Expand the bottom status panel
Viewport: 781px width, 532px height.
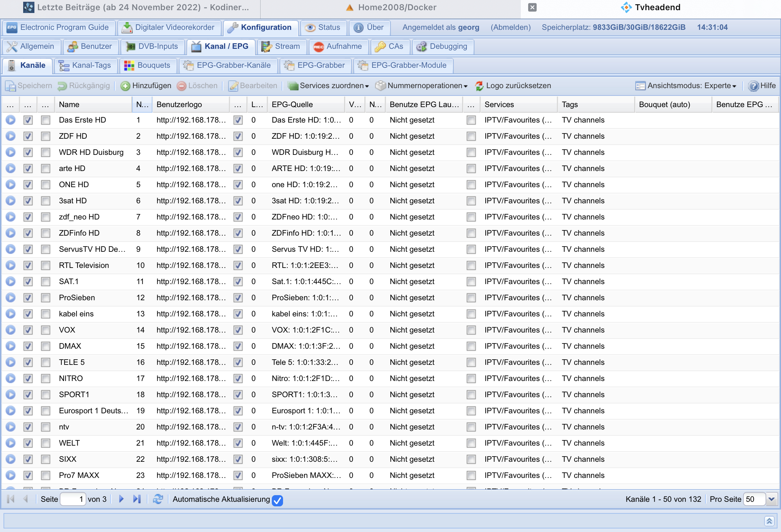[769, 521]
